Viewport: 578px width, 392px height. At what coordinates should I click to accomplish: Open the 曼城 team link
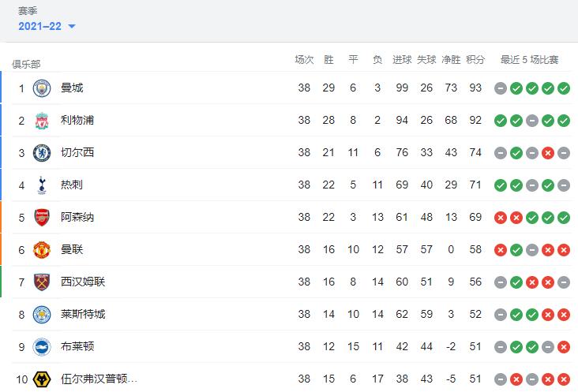pos(72,88)
